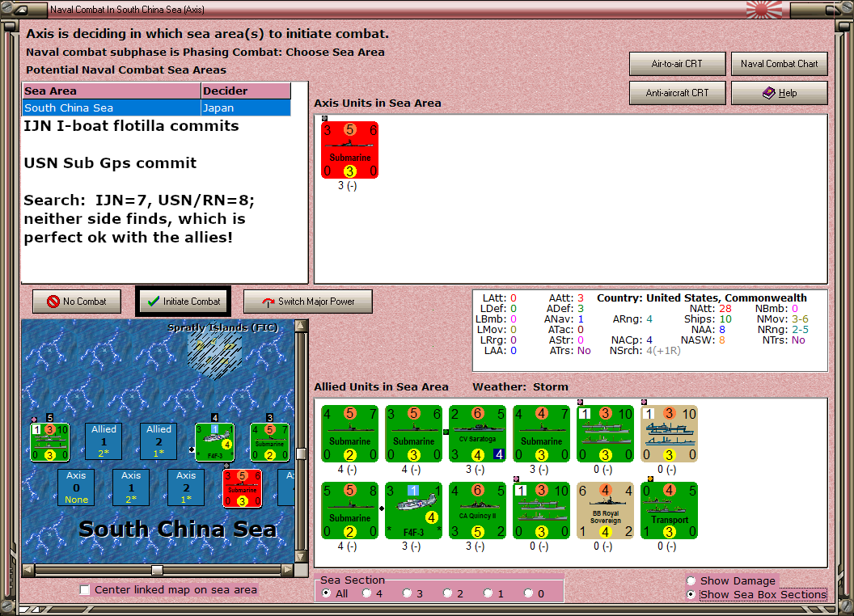Switch to Show Damage view

click(691, 580)
